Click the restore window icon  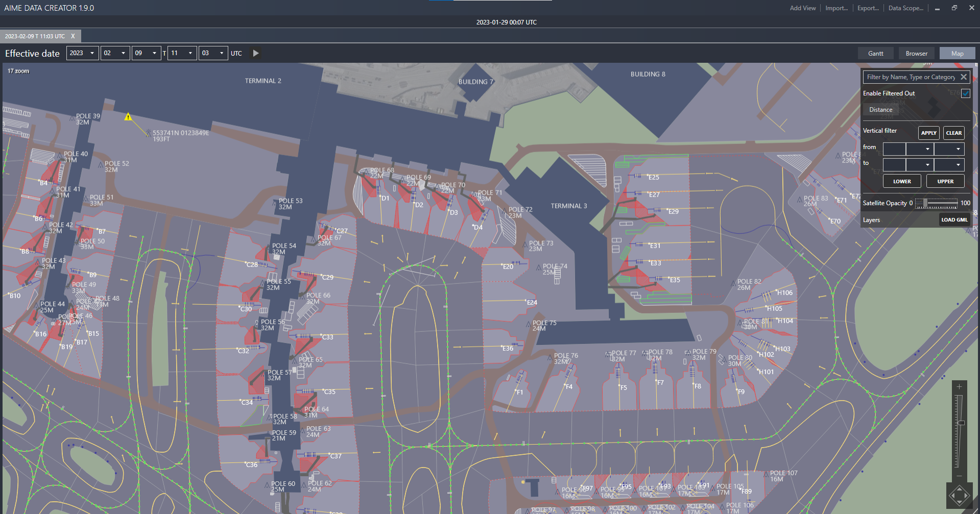pyautogui.click(x=954, y=8)
